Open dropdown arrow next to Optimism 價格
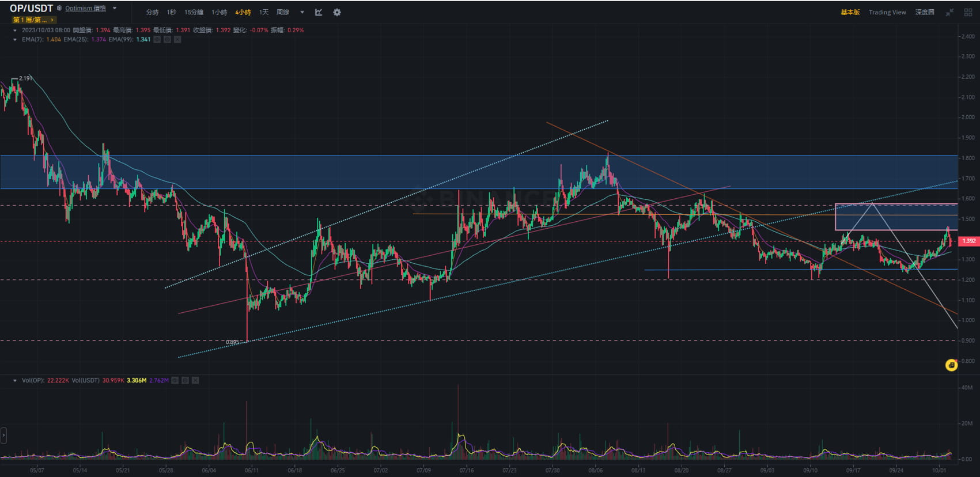 (115, 8)
